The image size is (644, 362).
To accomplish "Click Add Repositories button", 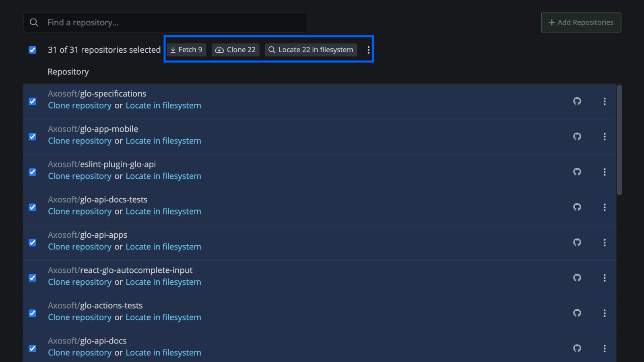I will coord(581,23).
